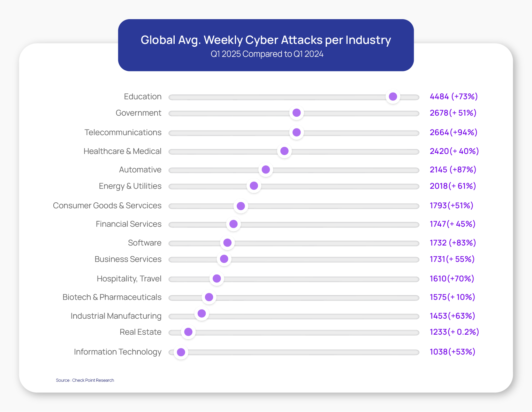The height and width of the screenshot is (412, 532).
Task: Click the Business Services label
Action: 128,259
